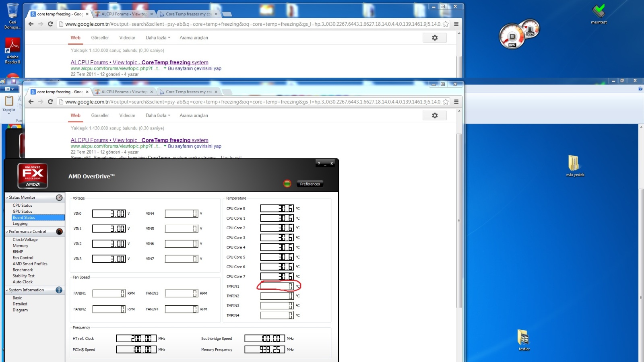
Task: Open Chrome menu in background Chrome window
Action: coord(456,24)
